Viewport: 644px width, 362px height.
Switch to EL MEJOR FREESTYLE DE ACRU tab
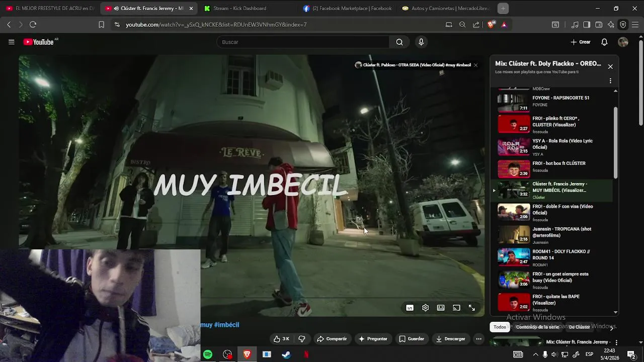tap(50, 8)
